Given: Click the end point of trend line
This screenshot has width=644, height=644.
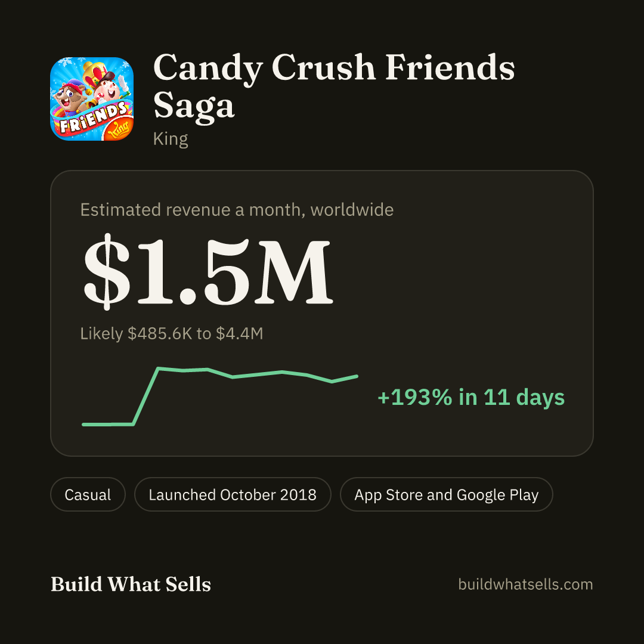Looking at the screenshot, I should coord(357,376).
